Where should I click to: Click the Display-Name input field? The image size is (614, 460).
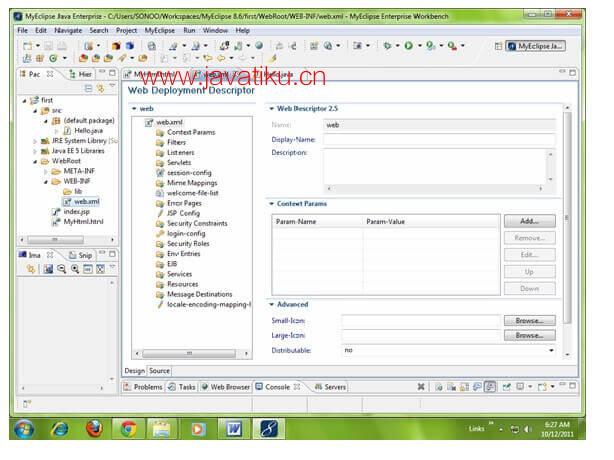tap(439, 139)
